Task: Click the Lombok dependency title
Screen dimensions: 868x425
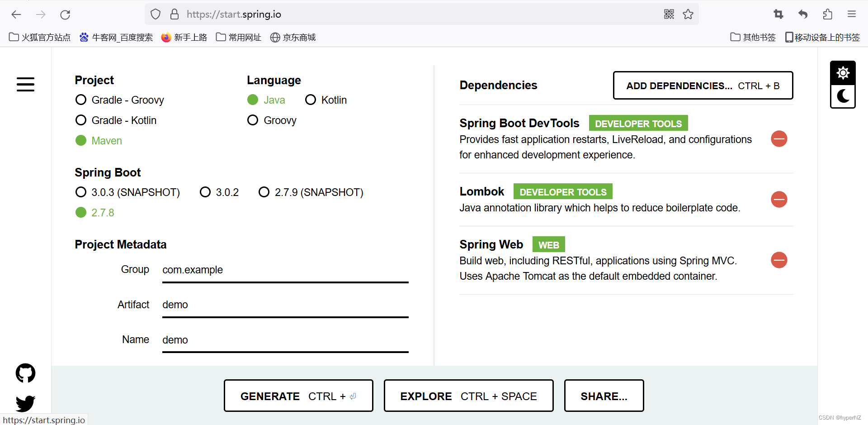Action: point(481,191)
